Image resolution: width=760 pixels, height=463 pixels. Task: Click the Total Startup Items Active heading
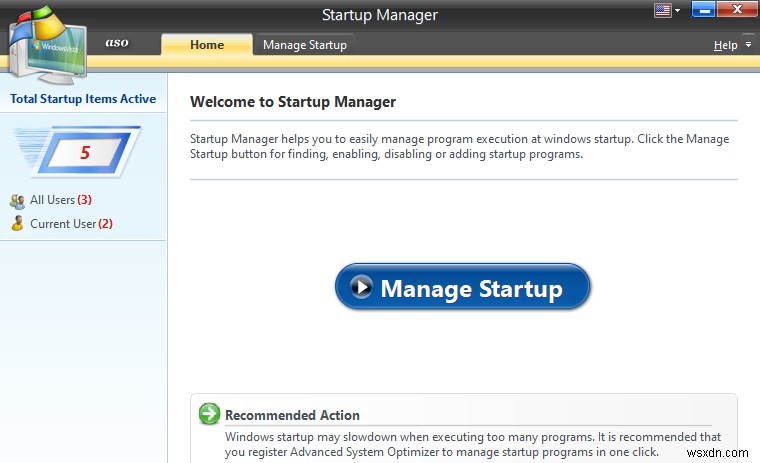click(83, 99)
